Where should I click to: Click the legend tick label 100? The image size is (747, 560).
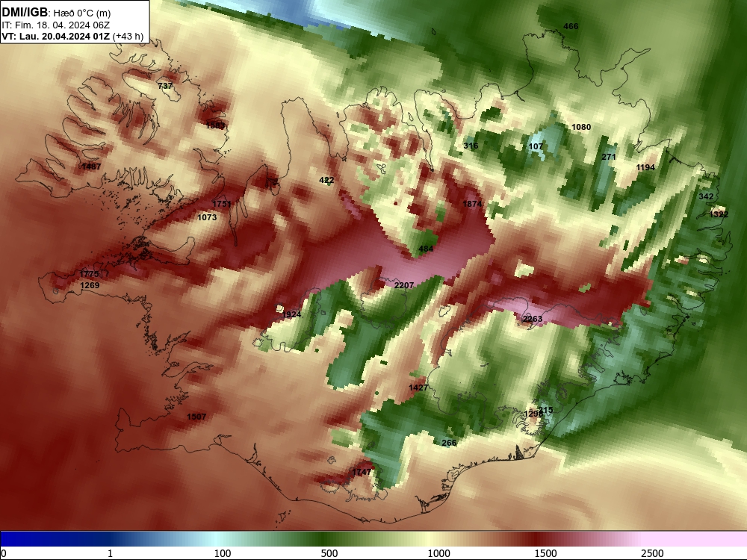pos(223,553)
